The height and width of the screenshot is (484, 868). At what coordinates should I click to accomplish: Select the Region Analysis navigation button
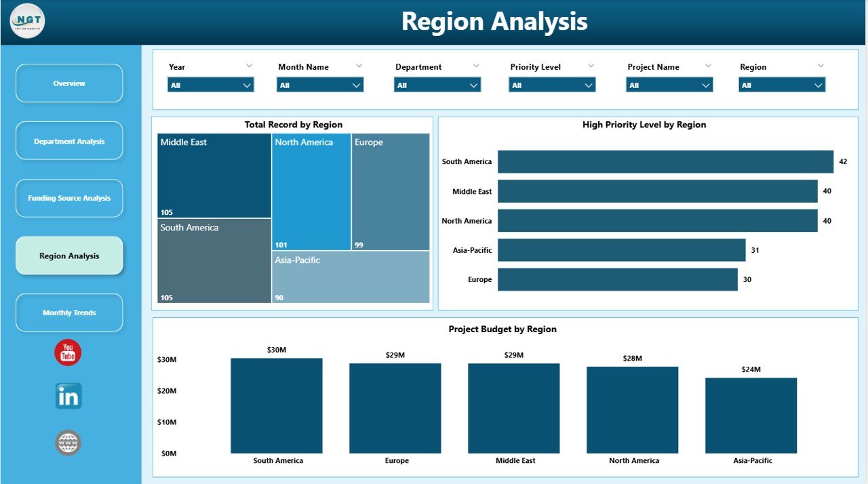[x=69, y=256]
